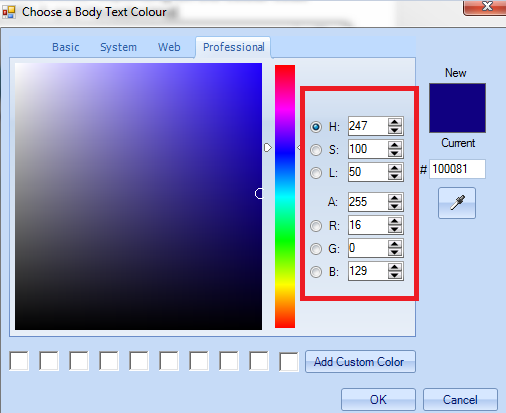Screen dimensions: 506x413
Task: Increase the R value with up arrow
Action: coord(395,221)
